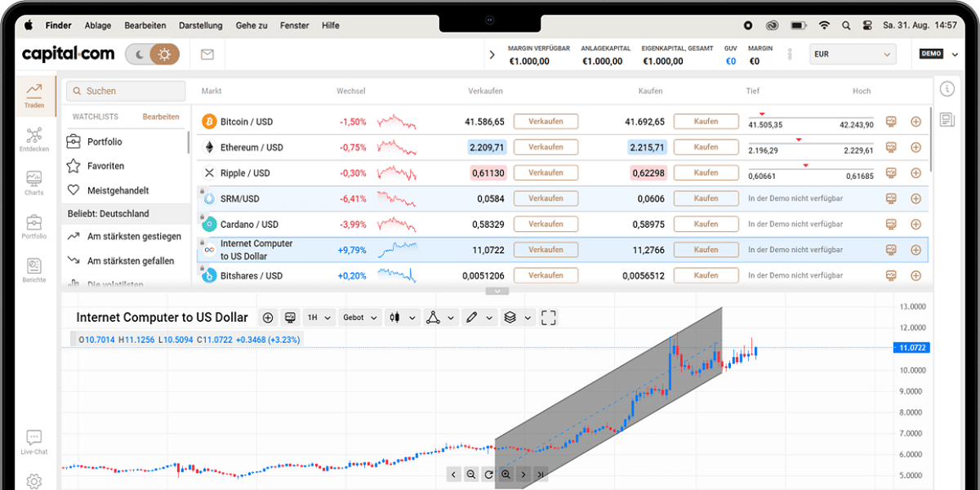
Task: Open chart for the Ethereum / USD row
Action: (891, 147)
